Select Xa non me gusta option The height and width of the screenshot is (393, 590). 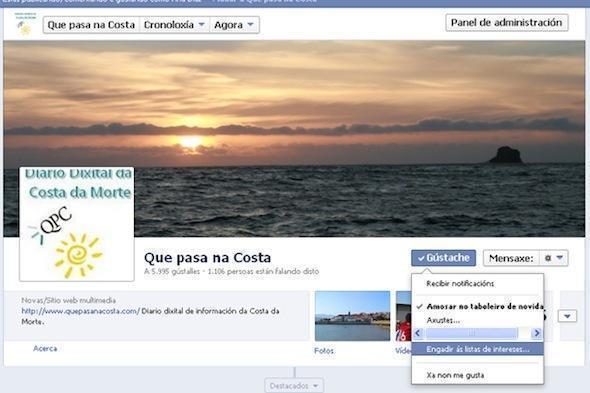coord(455,375)
